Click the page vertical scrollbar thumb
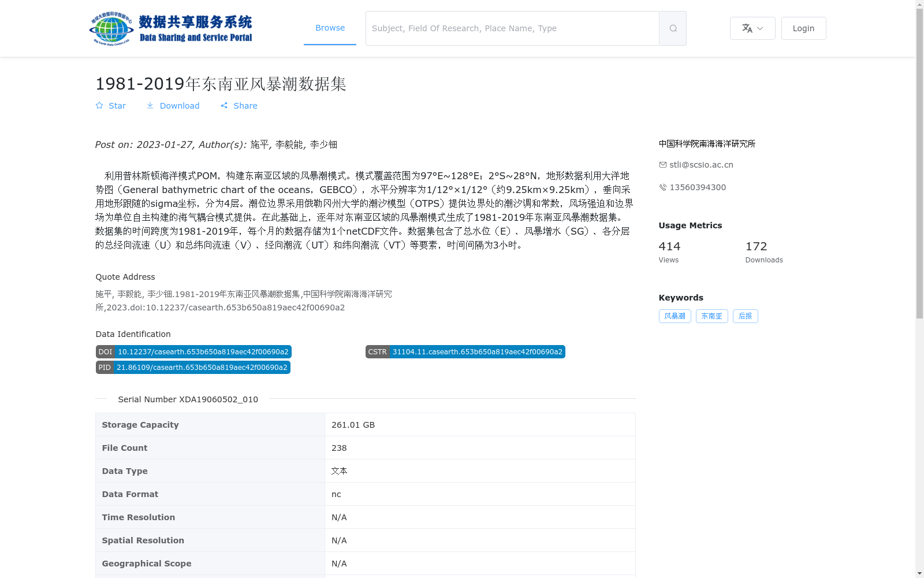This screenshot has height=578, width=924. click(919, 164)
